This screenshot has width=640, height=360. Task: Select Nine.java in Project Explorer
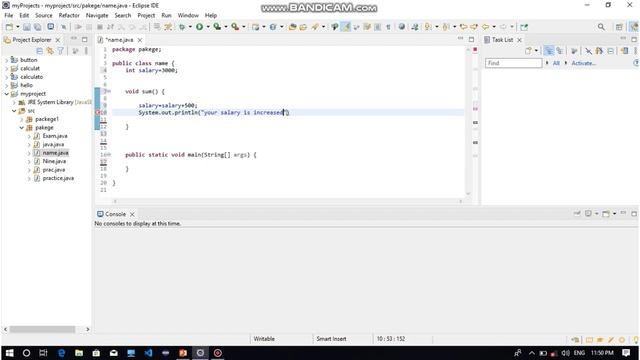[x=54, y=161]
